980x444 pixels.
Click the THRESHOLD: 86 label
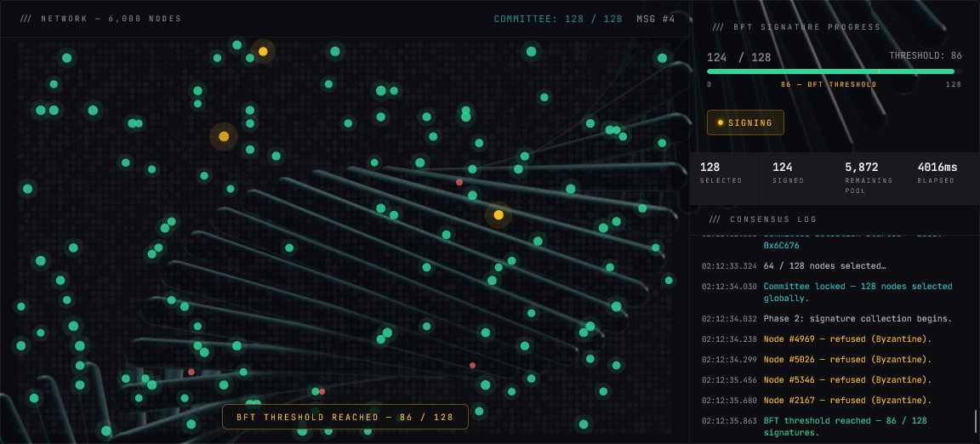(926, 55)
